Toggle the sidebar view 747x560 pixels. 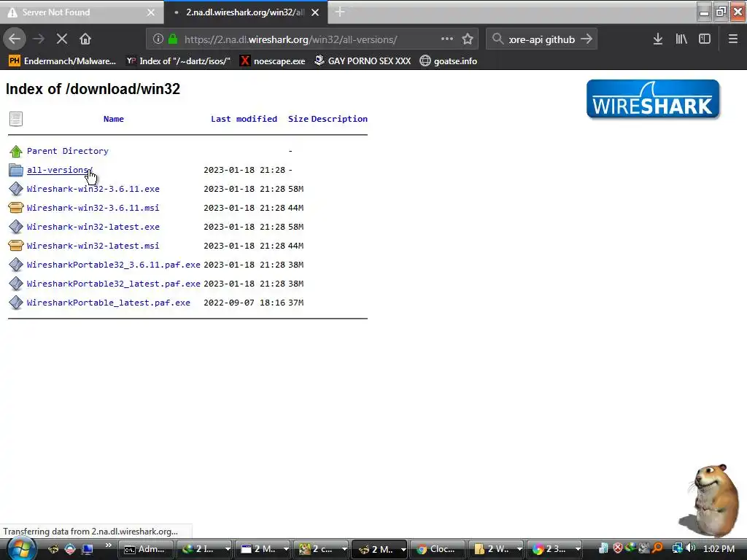[705, 39]
